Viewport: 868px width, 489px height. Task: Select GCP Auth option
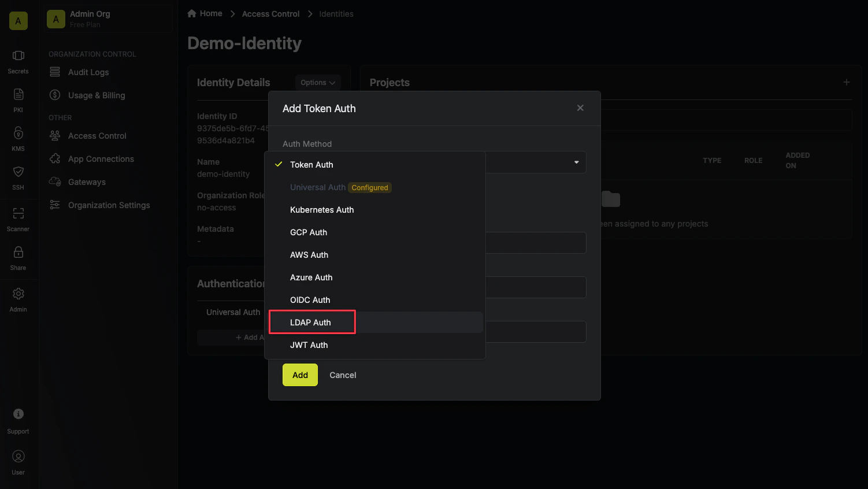pyautogui.click(x=374, y=232)
